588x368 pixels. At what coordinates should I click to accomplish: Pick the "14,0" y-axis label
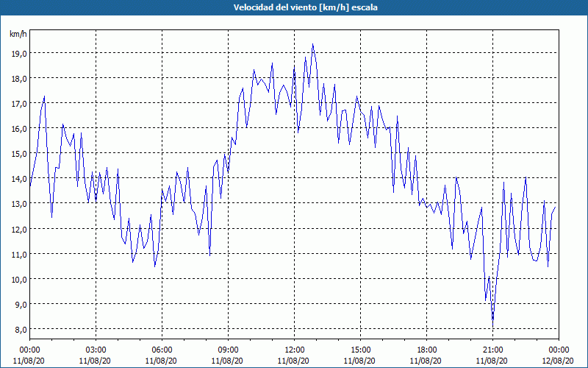click(19, 179)
